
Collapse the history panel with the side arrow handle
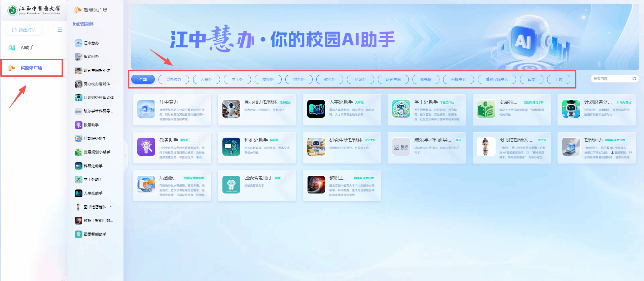(x=126, y=155)
